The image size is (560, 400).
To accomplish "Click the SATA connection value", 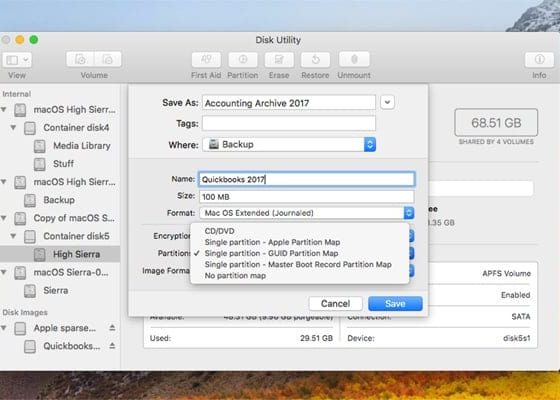I will (x=521, y=316).
